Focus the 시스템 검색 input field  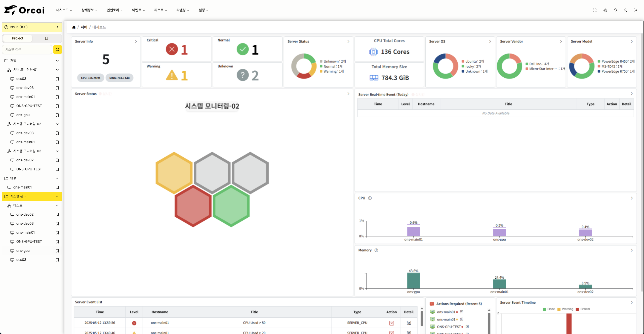(x=27, y=50)
